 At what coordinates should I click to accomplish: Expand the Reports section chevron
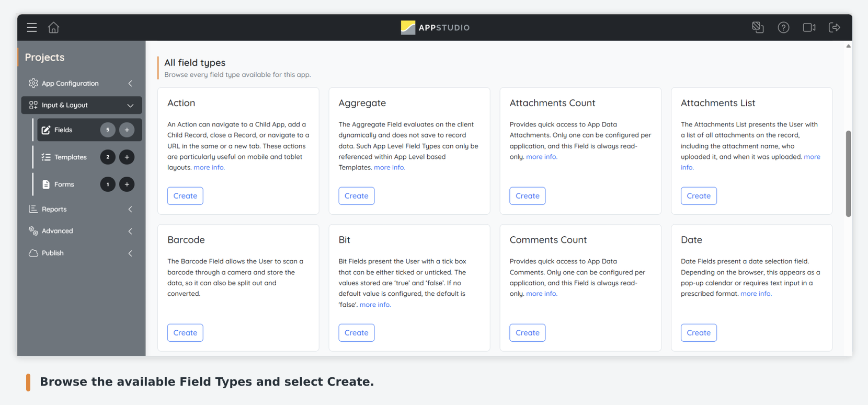[130, 209]
